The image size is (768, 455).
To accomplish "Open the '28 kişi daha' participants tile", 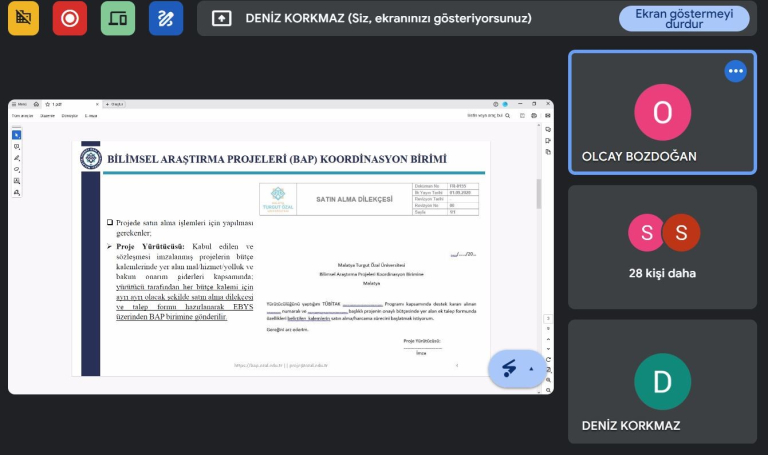I will 663,245.
